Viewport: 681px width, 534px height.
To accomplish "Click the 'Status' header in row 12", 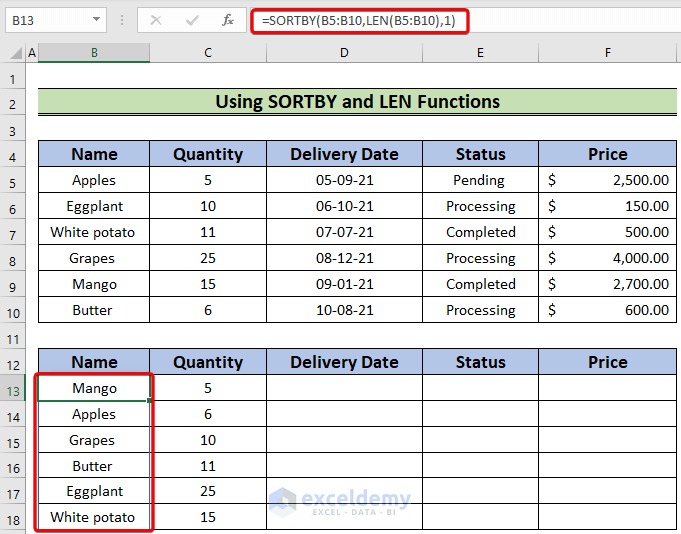I will [x=480, y=362].
